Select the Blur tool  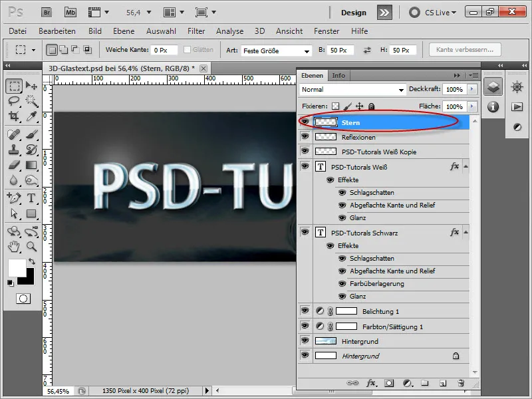pos(14,180)
